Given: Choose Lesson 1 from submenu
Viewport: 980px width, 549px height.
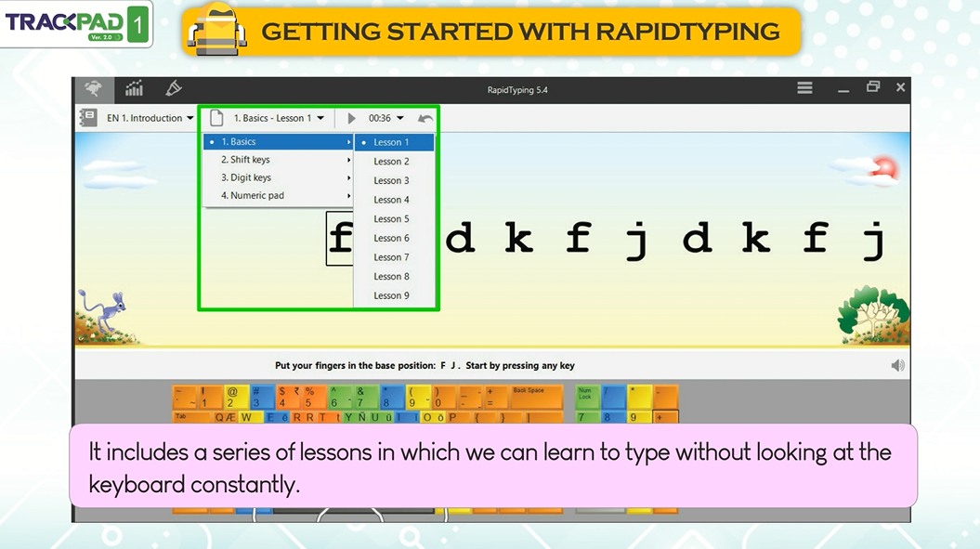Looking at the screenshot, I should click(395, 142).
